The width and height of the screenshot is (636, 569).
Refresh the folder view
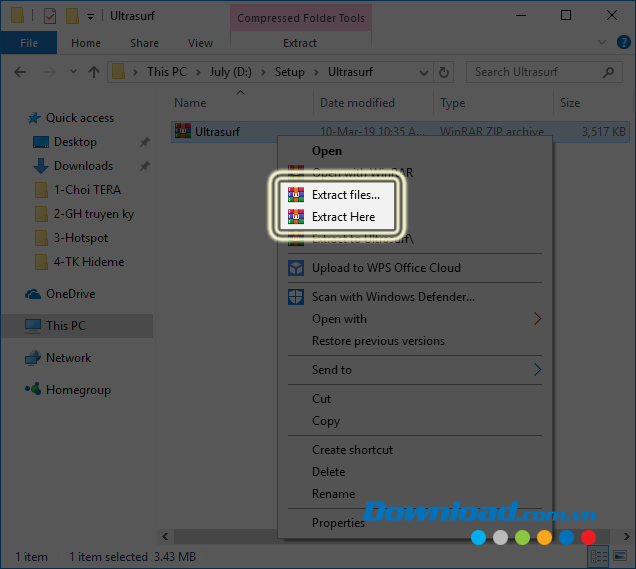coord(444,72)
